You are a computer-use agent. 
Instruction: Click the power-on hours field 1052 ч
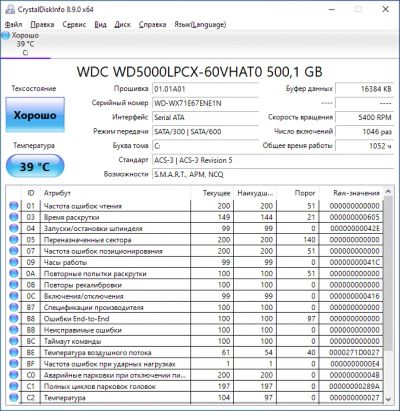[365, 146]
